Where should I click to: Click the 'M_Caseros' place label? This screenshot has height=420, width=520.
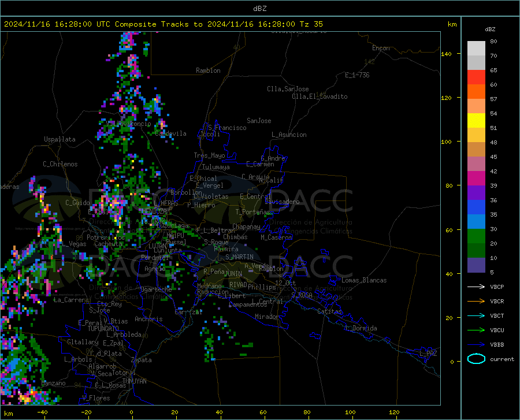(276, 237)
